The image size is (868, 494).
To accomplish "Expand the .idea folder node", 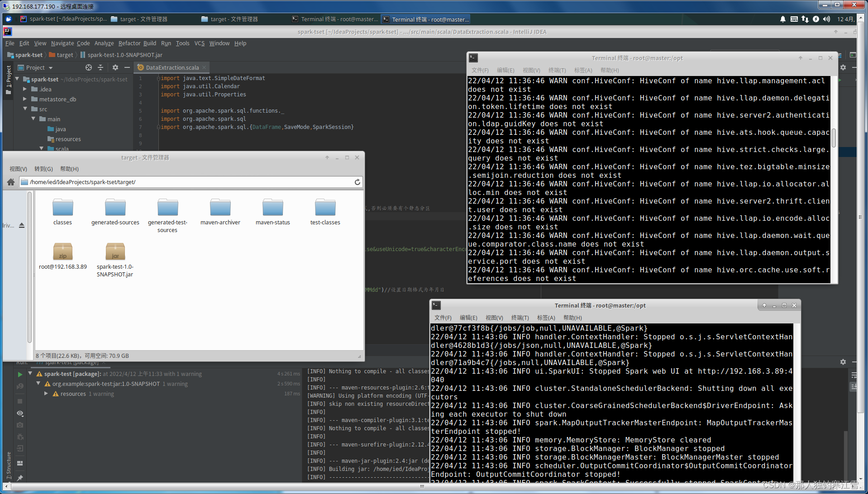I will click(x=25, y=89).
